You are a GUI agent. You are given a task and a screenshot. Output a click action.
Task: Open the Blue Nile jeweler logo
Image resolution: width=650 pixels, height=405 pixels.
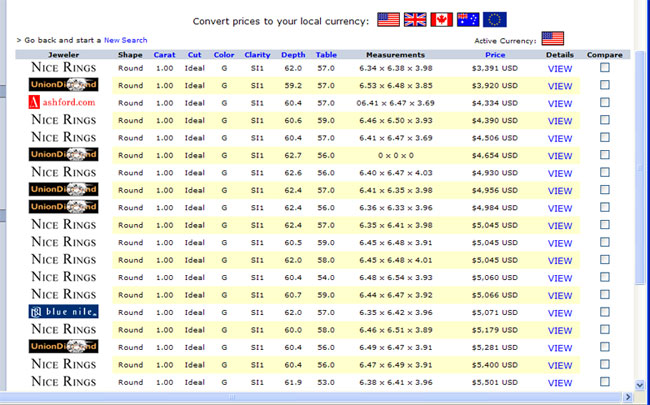pos(64,313)
